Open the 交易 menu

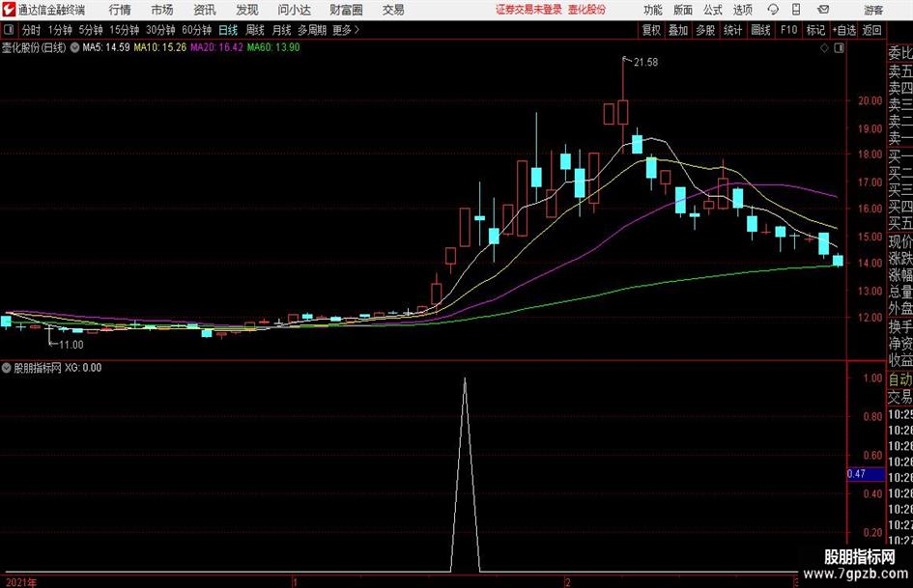point(393,10)
